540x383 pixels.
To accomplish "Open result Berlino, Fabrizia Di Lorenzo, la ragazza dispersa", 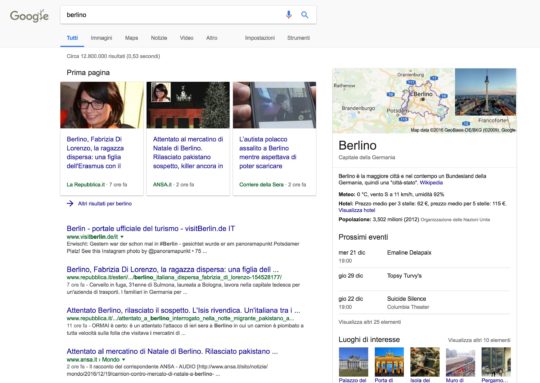I will [x=173, y=269].
